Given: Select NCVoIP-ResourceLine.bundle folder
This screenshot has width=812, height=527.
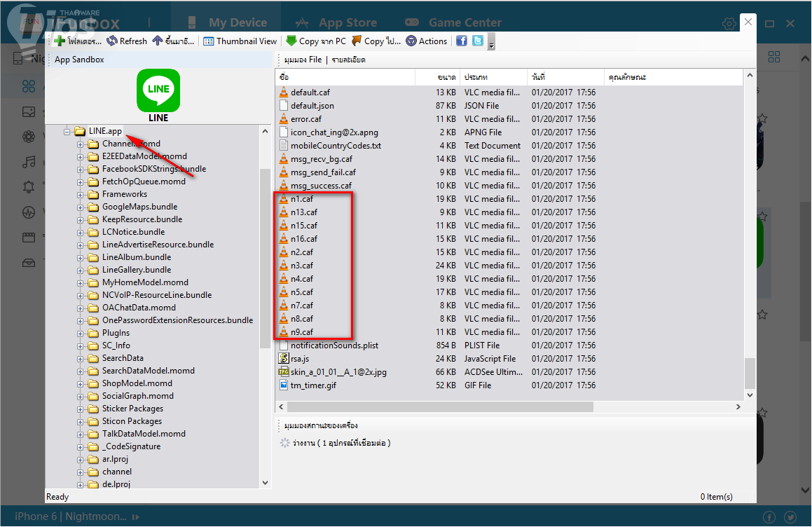Looking at the screenshot, I should [157, 295].
